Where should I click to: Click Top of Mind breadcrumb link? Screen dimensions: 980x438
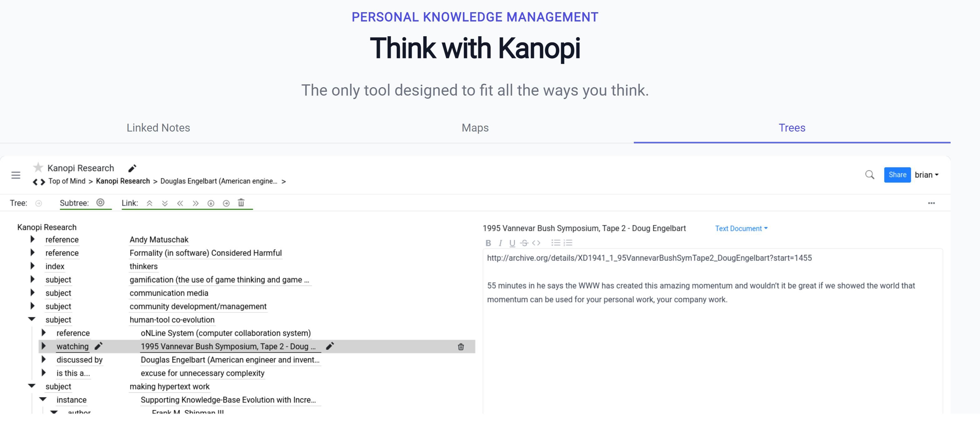click(x=67, y=181)
